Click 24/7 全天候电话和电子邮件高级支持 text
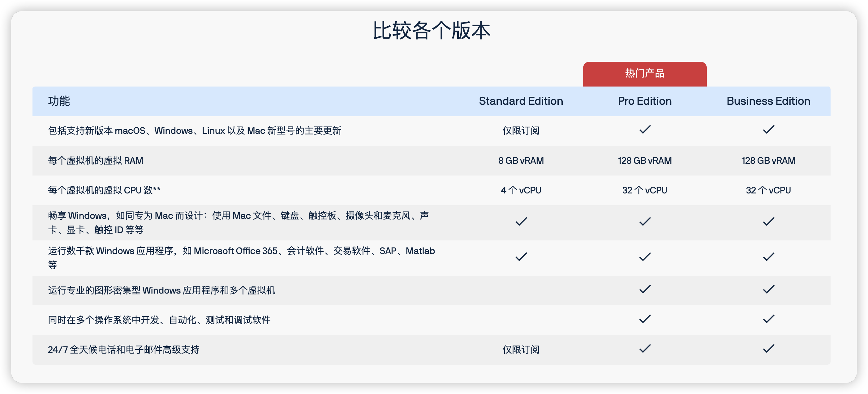The height and width of the screenshot is (394, 868). (x=124, y=350)
